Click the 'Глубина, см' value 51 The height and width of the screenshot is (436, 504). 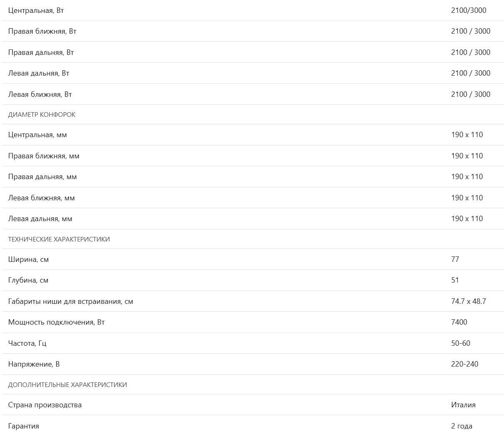tap(455, 280)
